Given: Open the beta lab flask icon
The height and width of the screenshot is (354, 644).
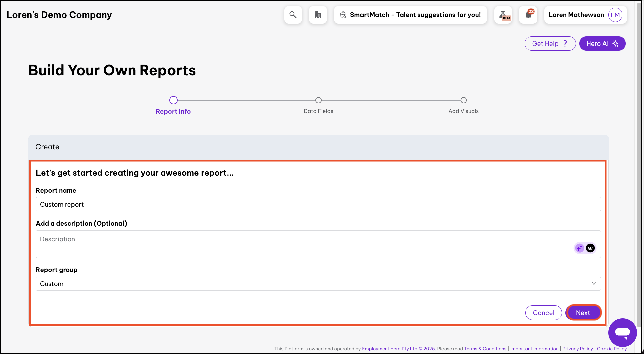Looking at the screenshot, I should point(503,15).
